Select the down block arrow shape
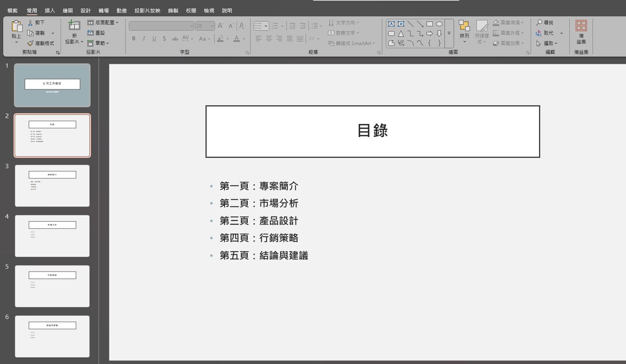This screenshot has width=626, height=364. (x=439, y=33)
